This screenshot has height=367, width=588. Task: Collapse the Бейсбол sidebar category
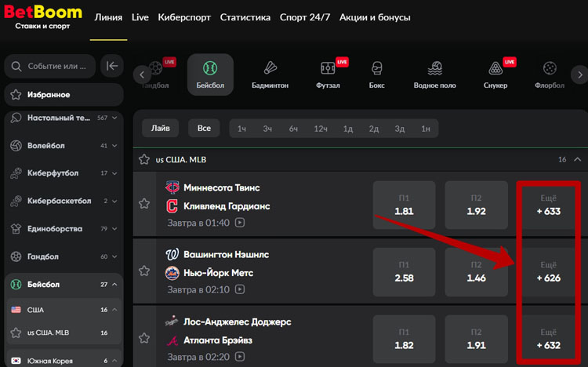tap(114, 284)
